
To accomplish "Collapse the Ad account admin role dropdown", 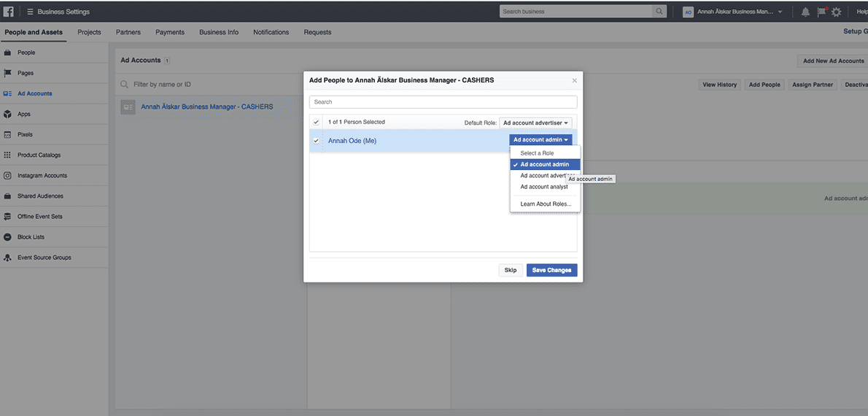I will pyautogui.click(x=540, y=140).
